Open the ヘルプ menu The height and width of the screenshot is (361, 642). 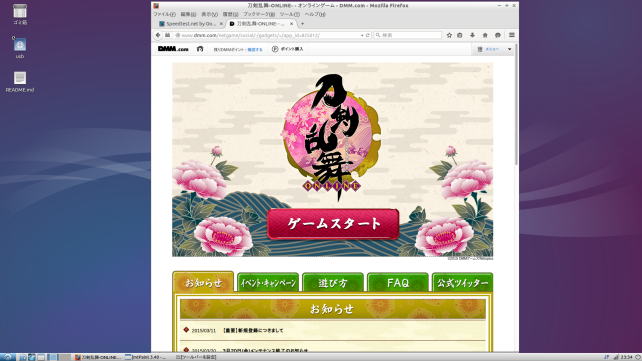[314, 14]
